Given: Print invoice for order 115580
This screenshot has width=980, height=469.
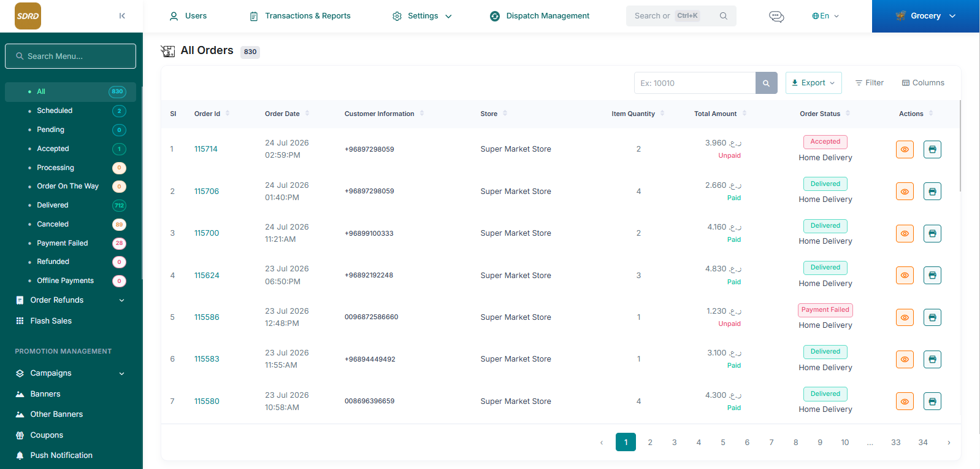Looking at the screenshot, I should (x=932, y=401).
